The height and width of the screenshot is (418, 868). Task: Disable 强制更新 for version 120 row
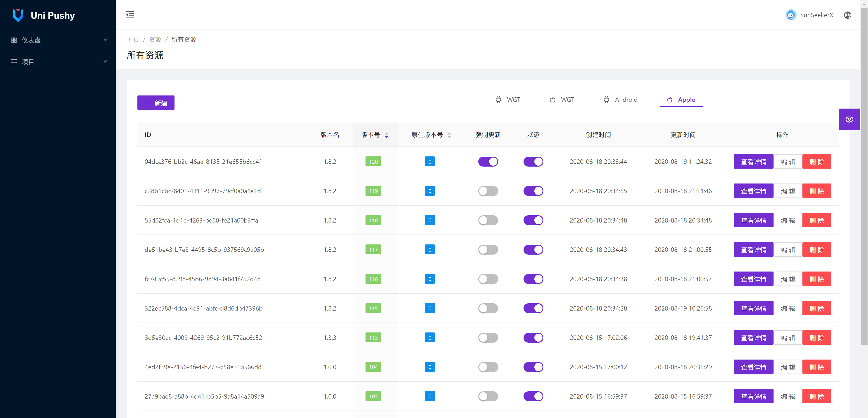(488, 162)
